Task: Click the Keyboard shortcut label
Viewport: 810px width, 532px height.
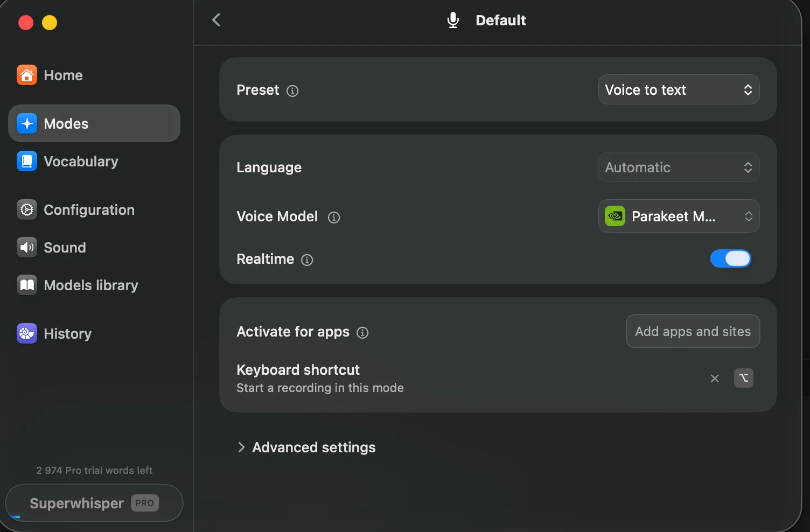Action: click(298, 370)
